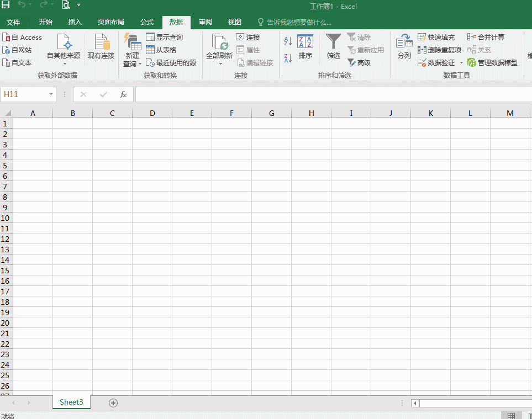
Task: Click the Redo arrow icon
Action: pyautogui.click(x=44, y=4)
